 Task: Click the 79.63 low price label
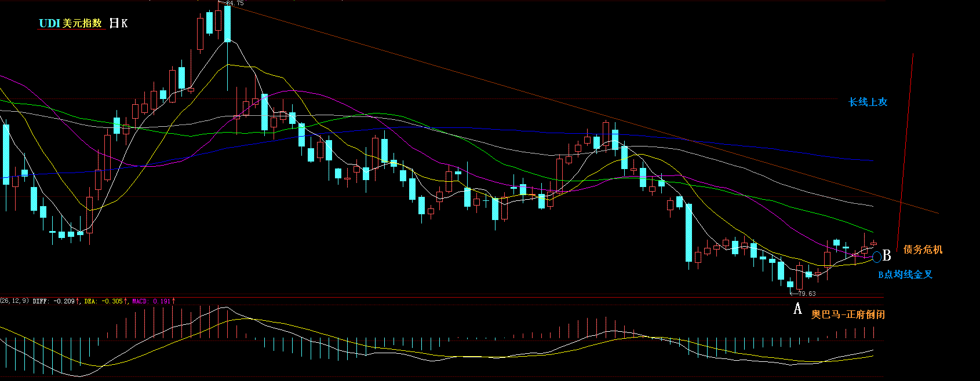807,294
